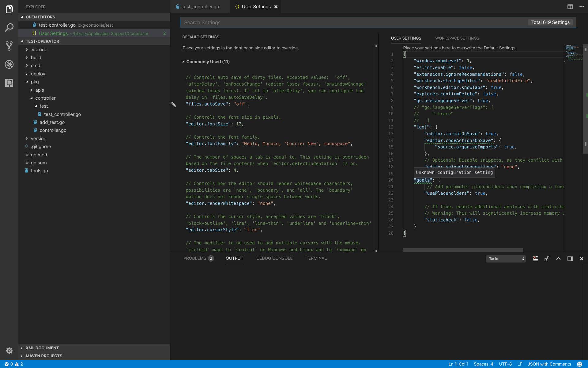Open the Source Control view
Screen dimensions: 588x368
point(9,46)
